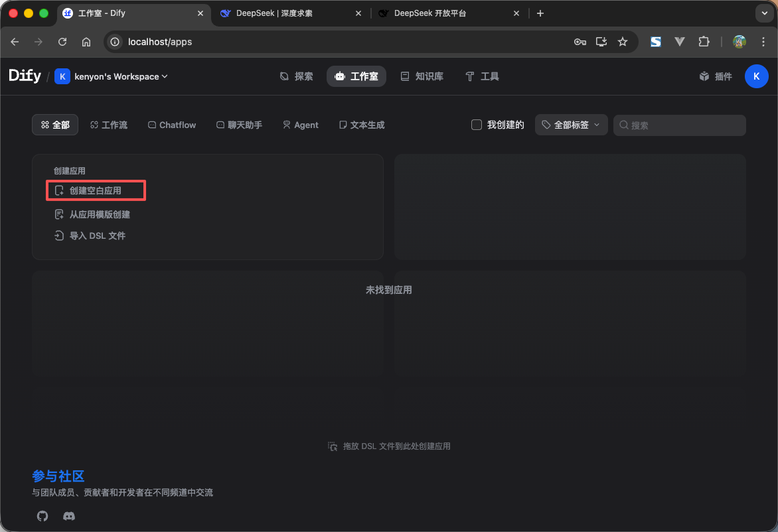Image resolution: width=778 pixels, height=532 pixels.
Task: Enable the 我创建的 filter checkbox
Action: coord(476,124)
